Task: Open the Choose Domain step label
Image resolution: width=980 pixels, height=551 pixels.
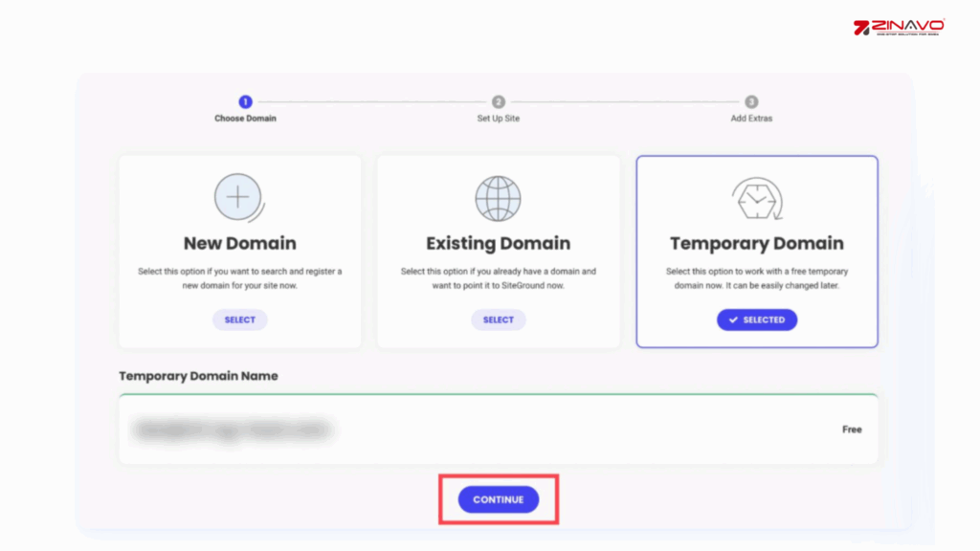Action: point(245,119)
